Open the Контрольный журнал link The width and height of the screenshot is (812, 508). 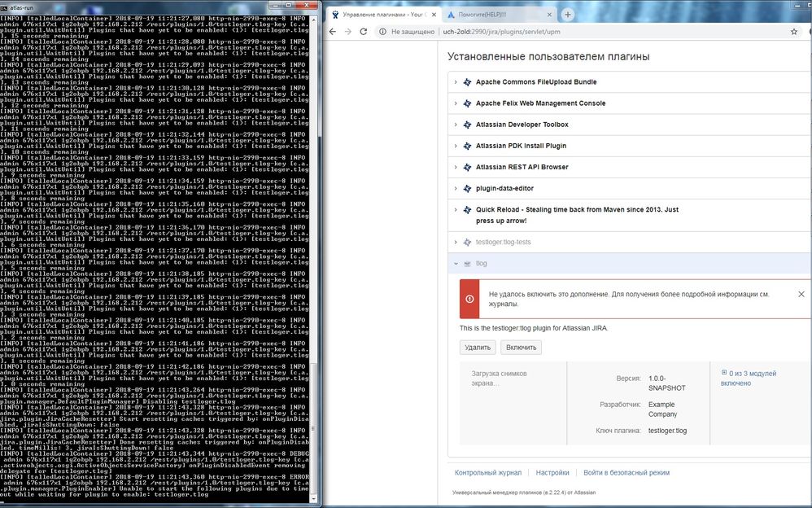[488, 473]
